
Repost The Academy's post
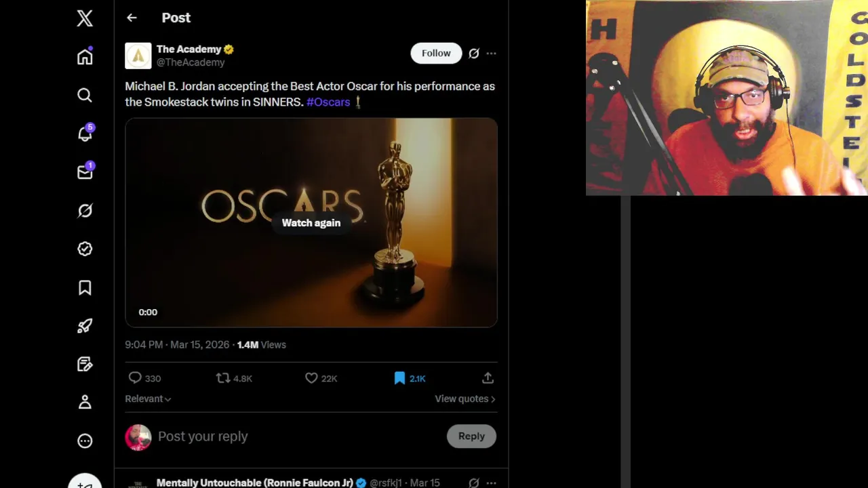[223, 378]
